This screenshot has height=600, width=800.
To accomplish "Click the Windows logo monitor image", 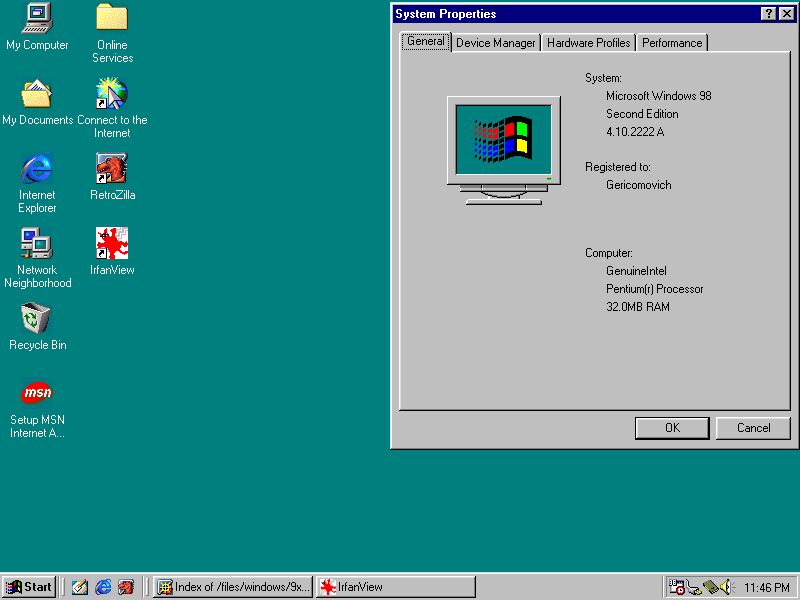I will (x=504, y=151).
